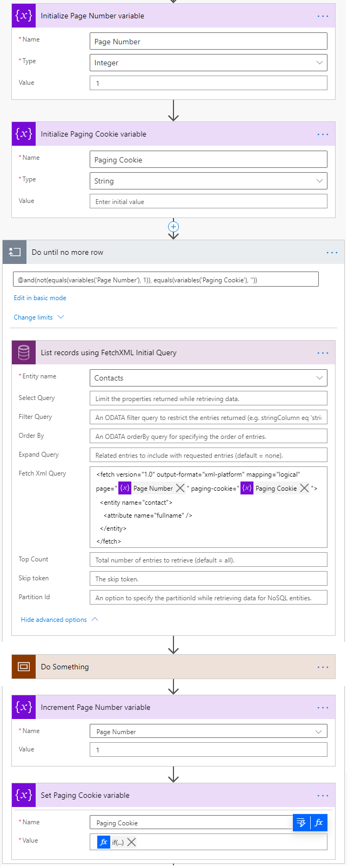Open the Do Something scope ellipsis menu

323,667
